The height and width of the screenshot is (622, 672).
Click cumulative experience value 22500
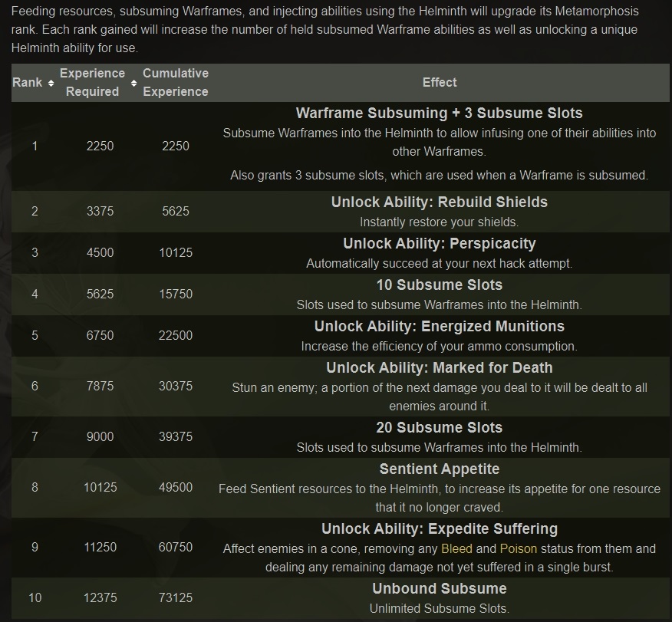[176, 335]
